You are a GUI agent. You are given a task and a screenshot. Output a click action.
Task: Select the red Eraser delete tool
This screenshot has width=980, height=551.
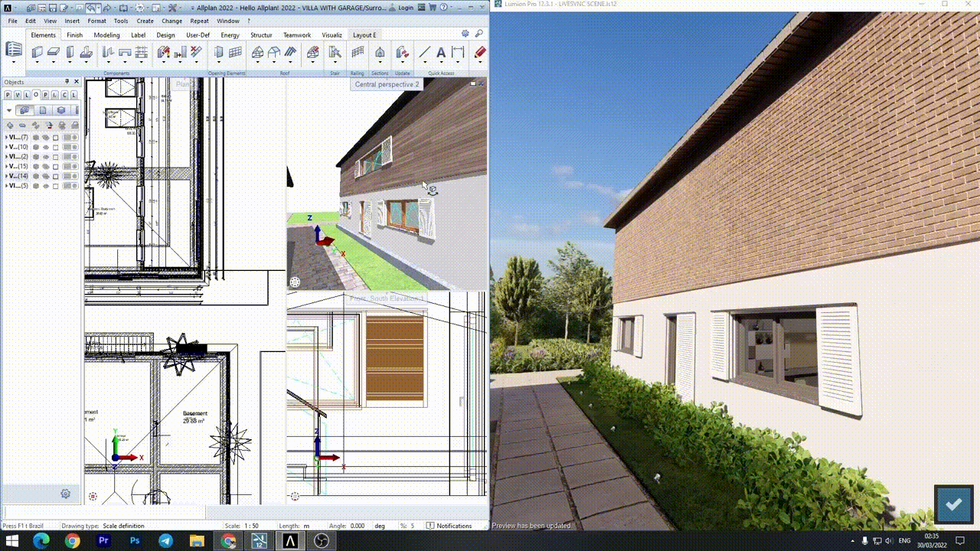point(480,52)
